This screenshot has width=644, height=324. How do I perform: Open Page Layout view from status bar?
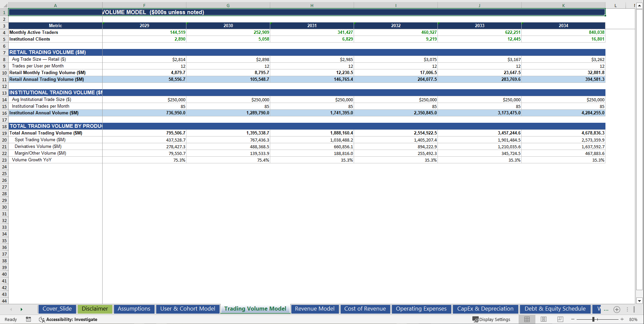543,319
